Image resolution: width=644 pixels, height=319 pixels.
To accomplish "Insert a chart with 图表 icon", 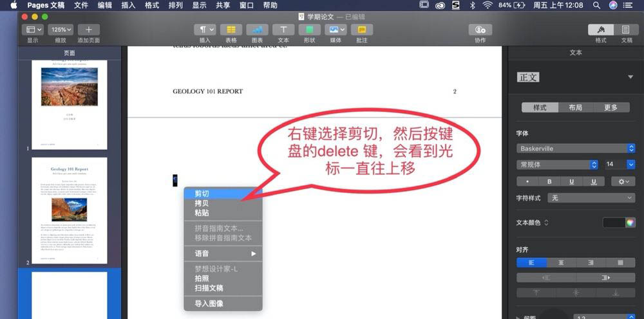I will pyautogui.click(x=257, y=30).
